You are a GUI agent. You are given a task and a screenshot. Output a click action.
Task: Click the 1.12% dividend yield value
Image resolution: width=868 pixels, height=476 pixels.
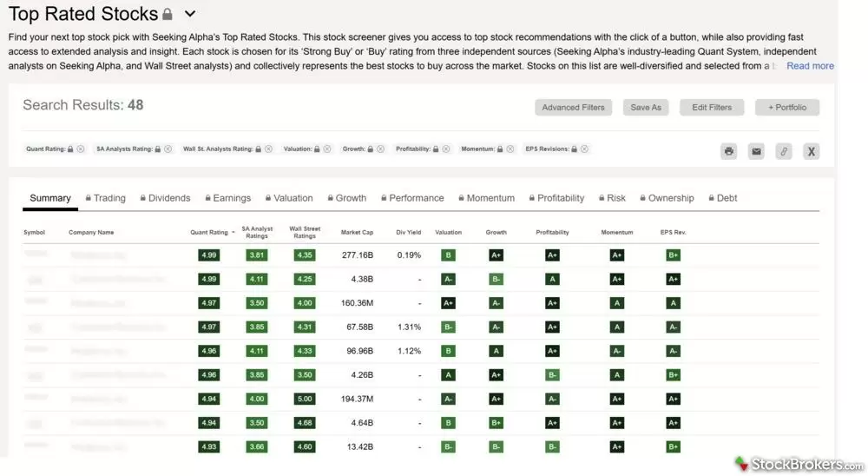click(409, 351)
